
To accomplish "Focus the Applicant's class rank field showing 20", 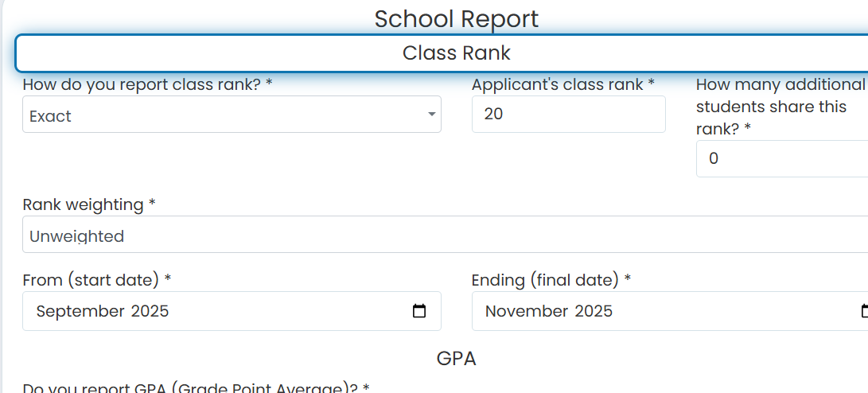I will tap(569, 114).
